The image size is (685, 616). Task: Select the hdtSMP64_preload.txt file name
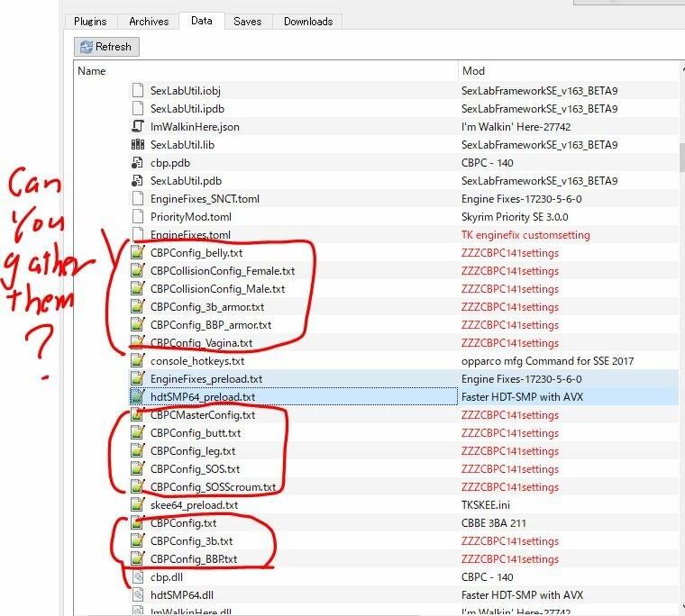(203, 397)
